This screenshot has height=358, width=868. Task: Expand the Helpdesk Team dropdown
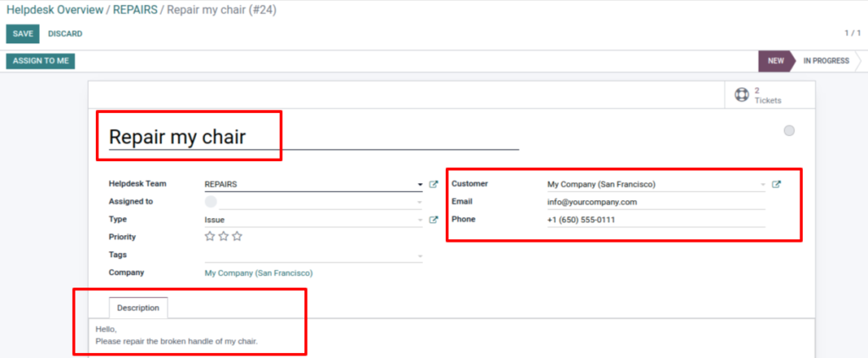tap(419, 184)
